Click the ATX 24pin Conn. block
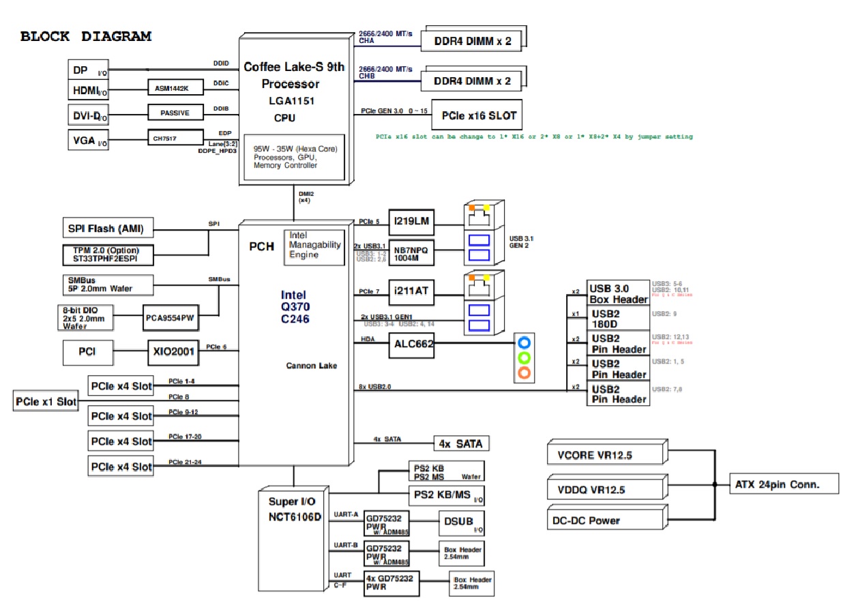This screenshot has width=845, height=616. point(783,485)
